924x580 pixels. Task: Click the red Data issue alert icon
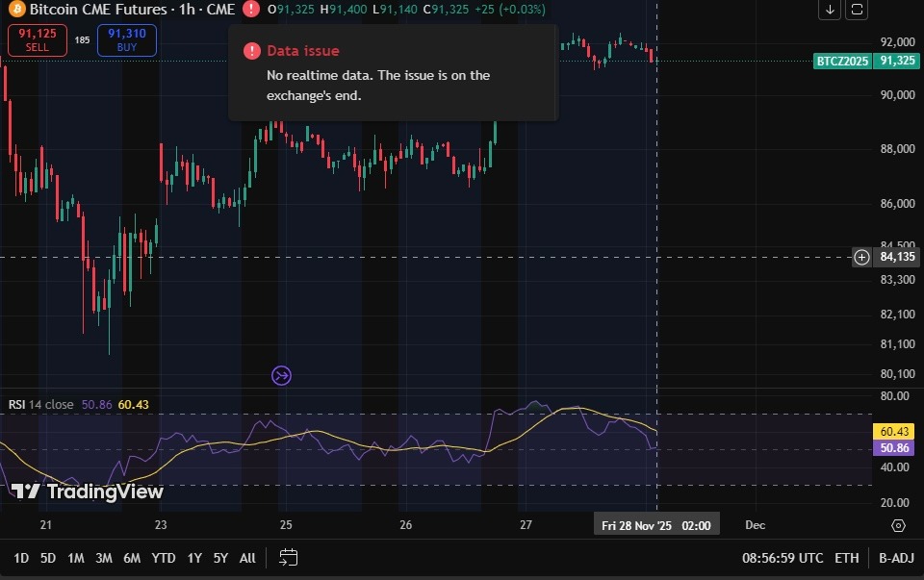tap(249, 11)
